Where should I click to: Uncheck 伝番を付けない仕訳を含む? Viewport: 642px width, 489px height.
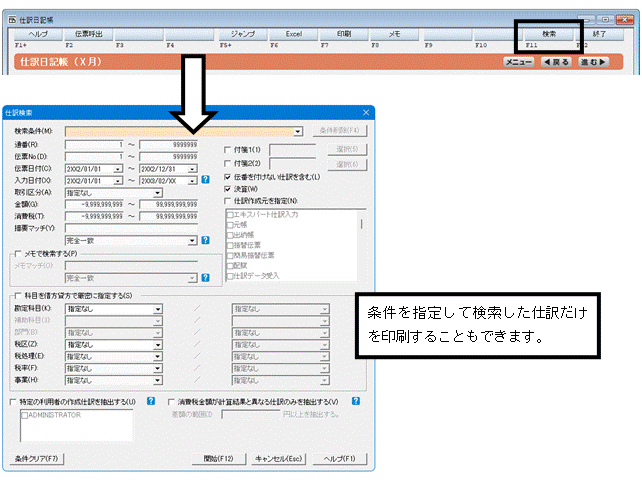tap(227, 177)
